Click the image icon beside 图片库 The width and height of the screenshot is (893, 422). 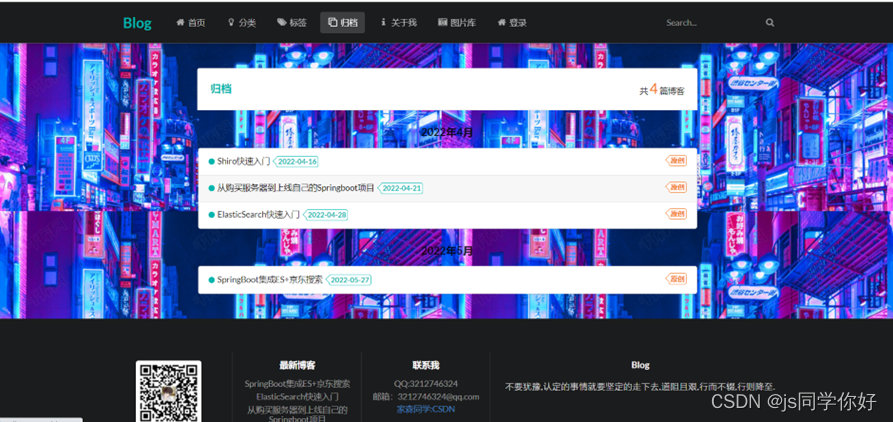[443, 23]
